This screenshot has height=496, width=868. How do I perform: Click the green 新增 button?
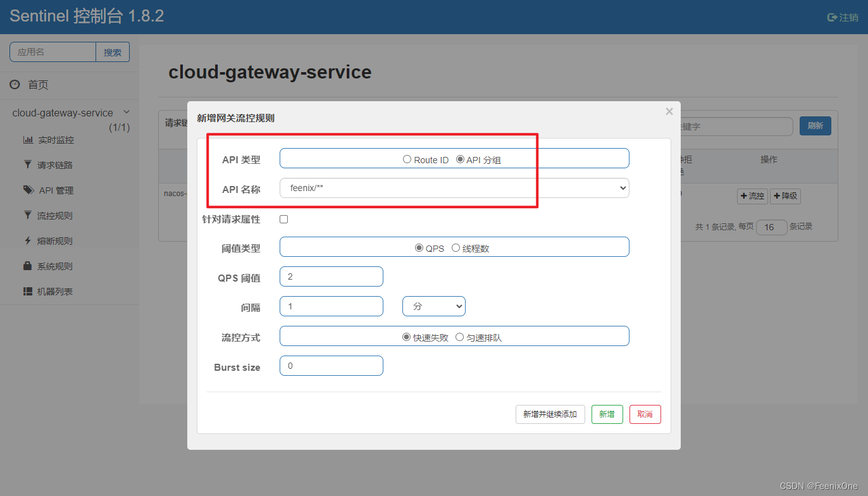[x=607, y=414]
